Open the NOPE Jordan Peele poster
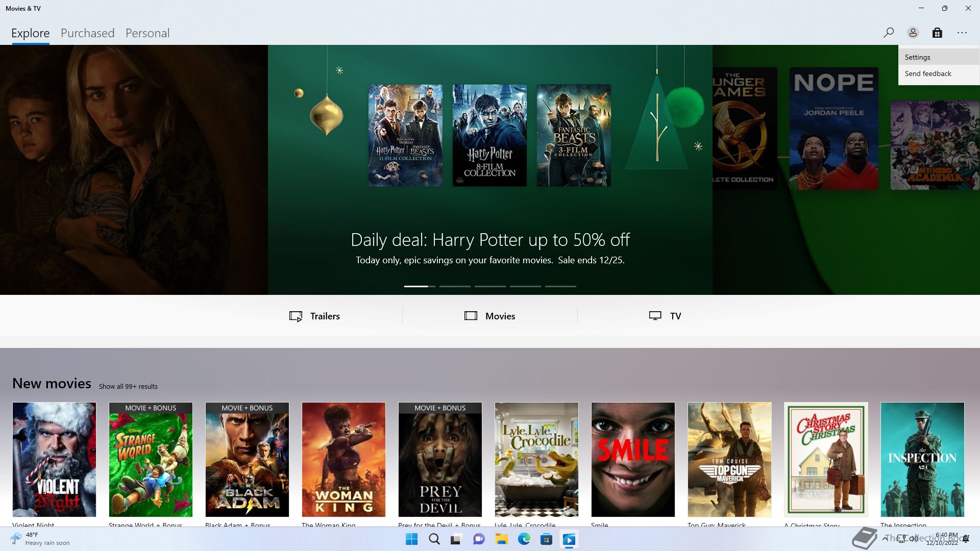Image resolution: width=980 pixels, height=551 pixels. [834, 129]
